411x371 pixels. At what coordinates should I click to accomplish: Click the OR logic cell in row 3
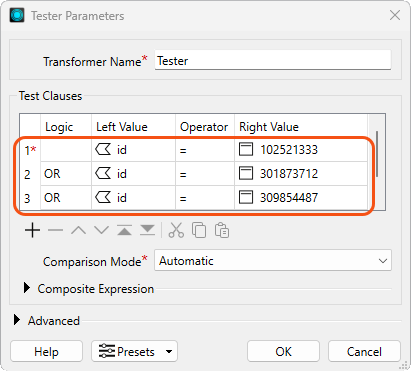(x=66, y=198)
